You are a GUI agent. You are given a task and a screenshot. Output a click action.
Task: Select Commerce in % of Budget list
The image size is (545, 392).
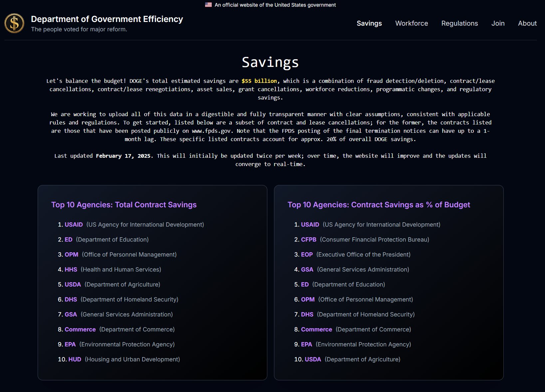317,329
